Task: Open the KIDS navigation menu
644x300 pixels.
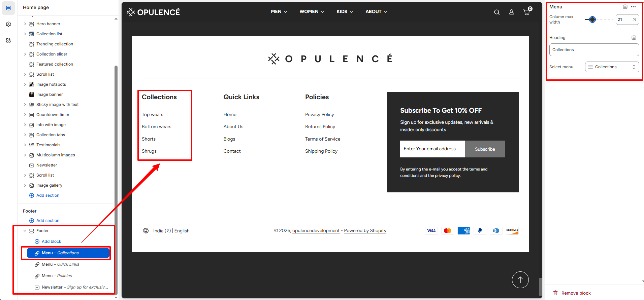Action: pos(345,11)
